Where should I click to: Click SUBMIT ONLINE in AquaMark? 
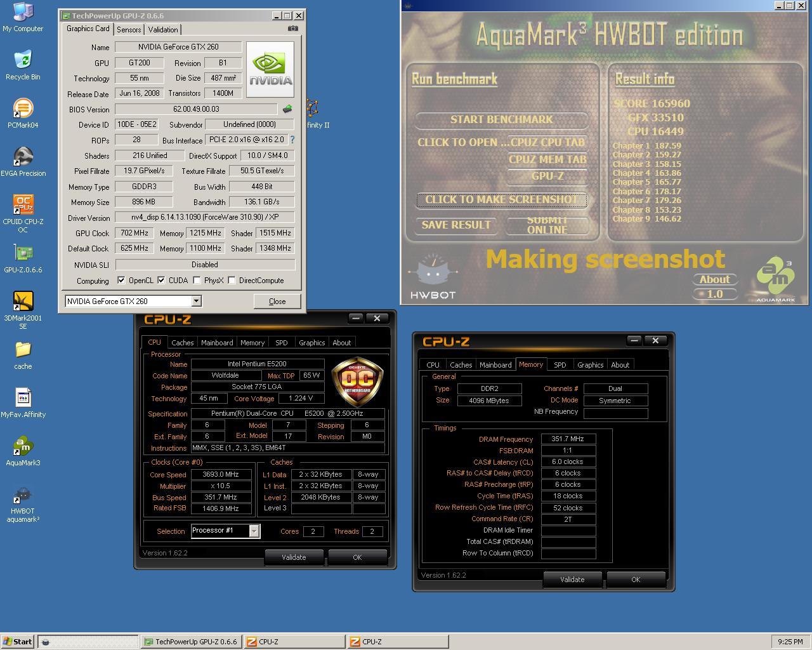[x=547, y=225]
